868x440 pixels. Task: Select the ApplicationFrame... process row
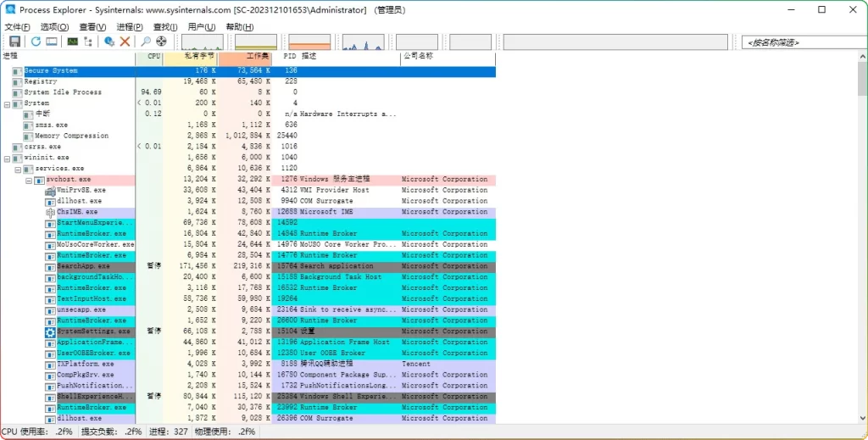248,342
